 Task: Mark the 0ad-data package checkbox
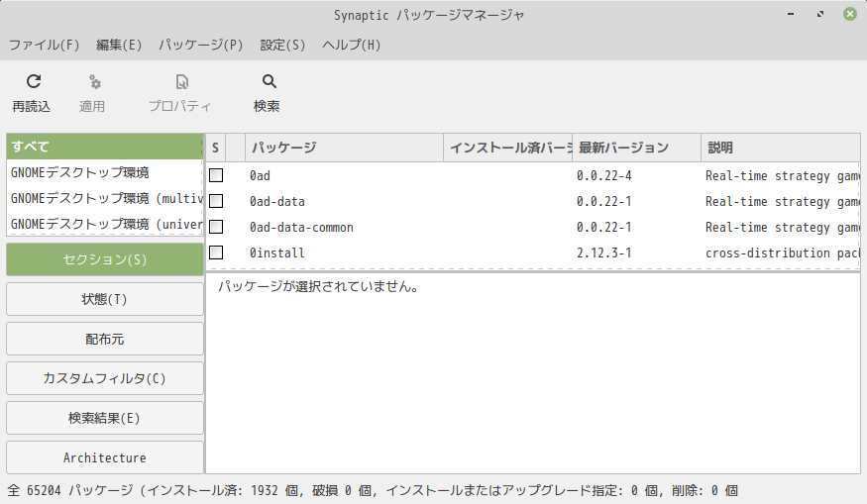[216, 201]
